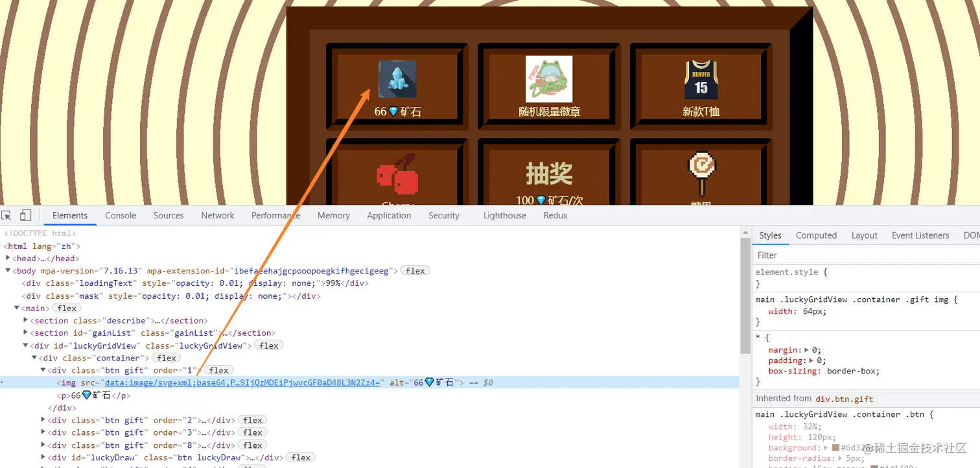Select the Event Listeners sidebar tab

[x=920, y=235]
